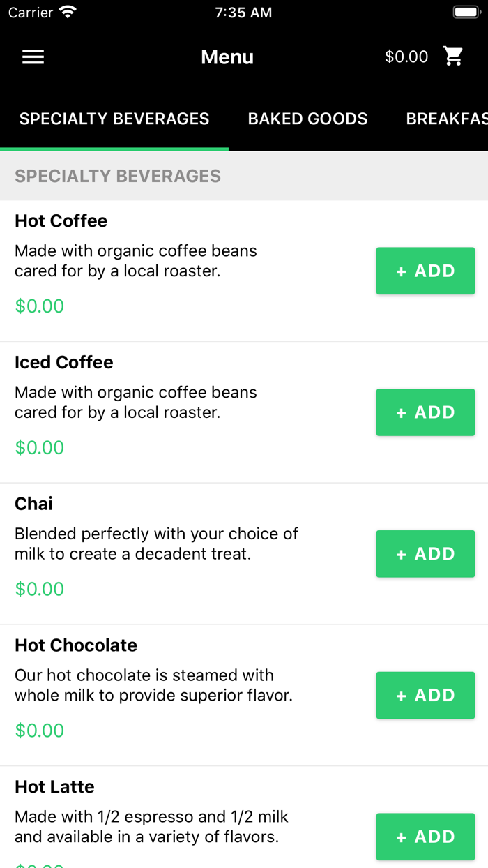Select the Hot Latte item title

[54, 787]
